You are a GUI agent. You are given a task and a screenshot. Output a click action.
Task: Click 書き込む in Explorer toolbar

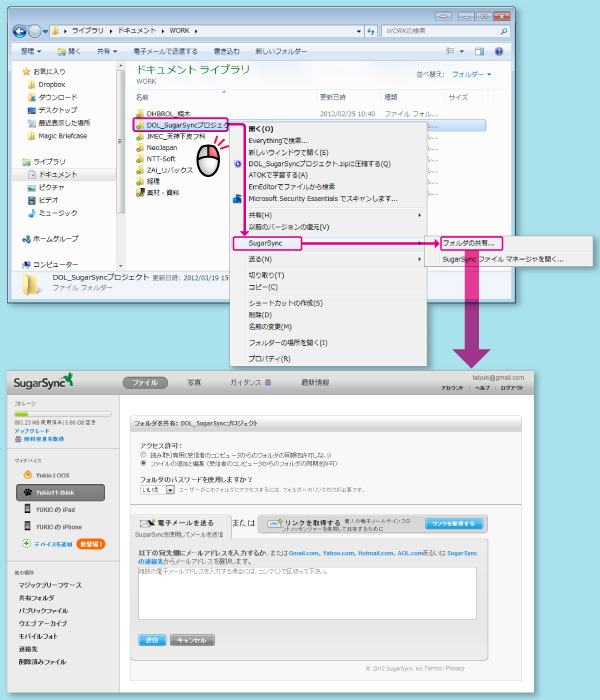click(227, 51)
